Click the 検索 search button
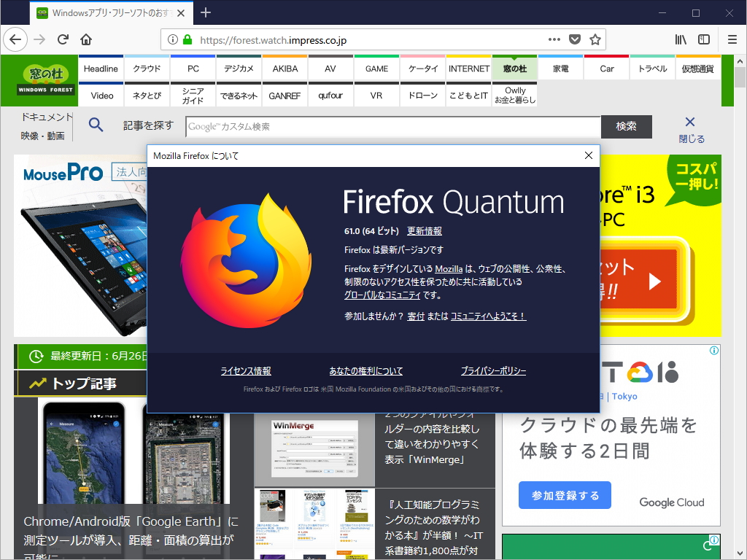The width and height of the screenshot is (747, 560). point(626,126)
